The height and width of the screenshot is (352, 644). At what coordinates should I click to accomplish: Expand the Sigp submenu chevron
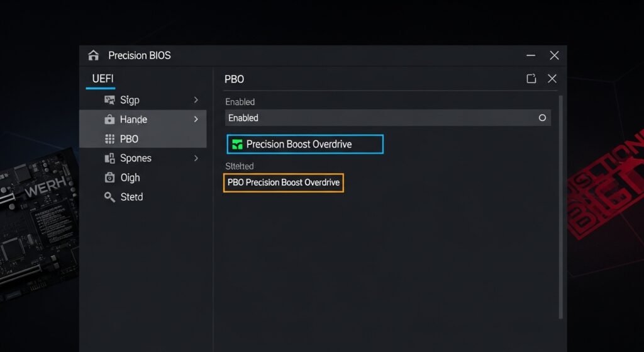point(196,100)
